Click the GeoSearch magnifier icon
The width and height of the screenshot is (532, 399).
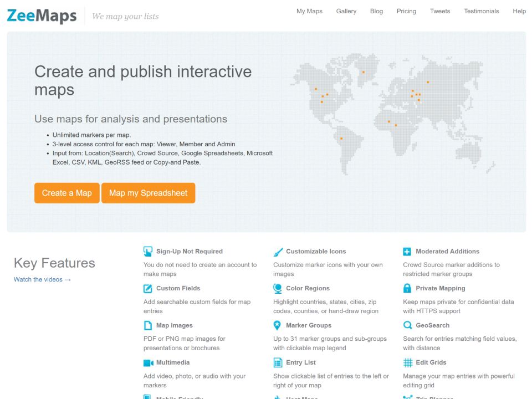[x=407, y=325]
